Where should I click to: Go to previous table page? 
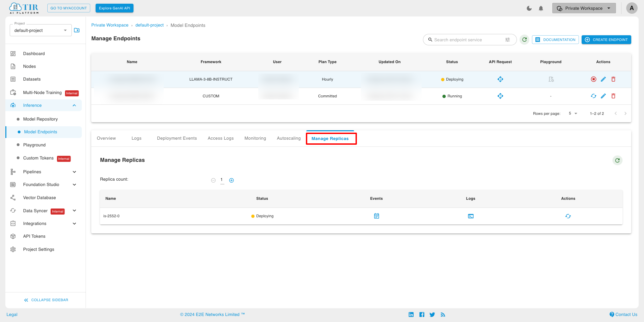615,113
